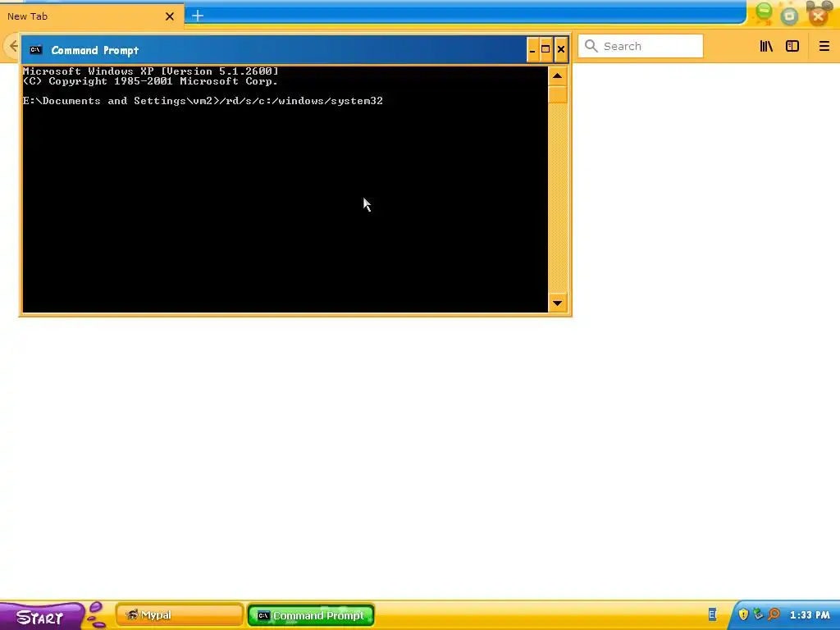Click the 'rd/s/c:/windows/system32' command text

[304, 101]
